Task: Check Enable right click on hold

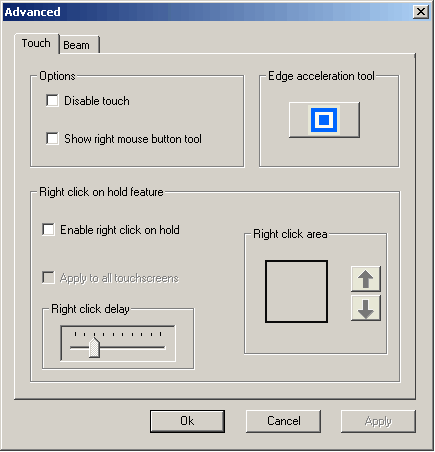Action: coord(48,229)
